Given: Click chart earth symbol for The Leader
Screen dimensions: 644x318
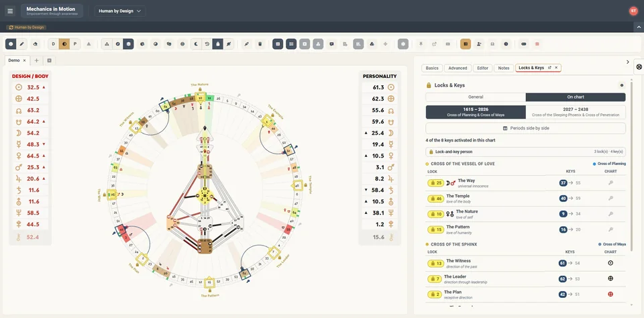Looking at the screenshot, I should click(610, 278).
